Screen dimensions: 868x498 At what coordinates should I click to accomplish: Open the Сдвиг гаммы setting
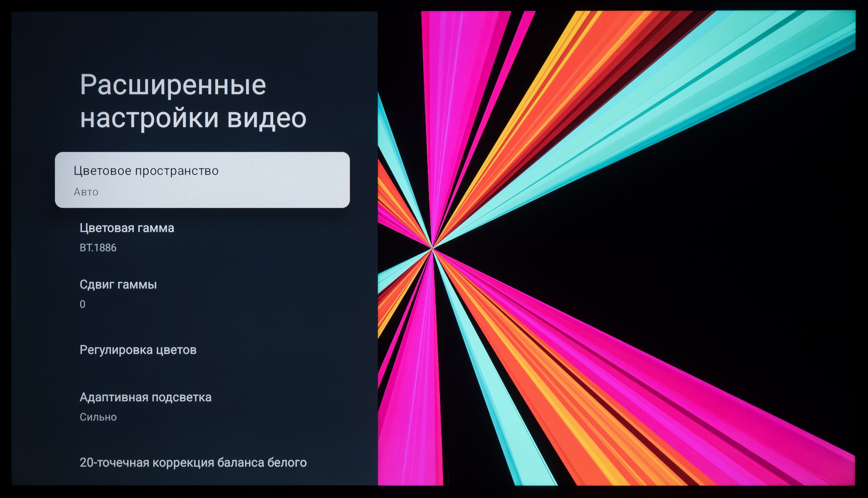pos(118,285)
